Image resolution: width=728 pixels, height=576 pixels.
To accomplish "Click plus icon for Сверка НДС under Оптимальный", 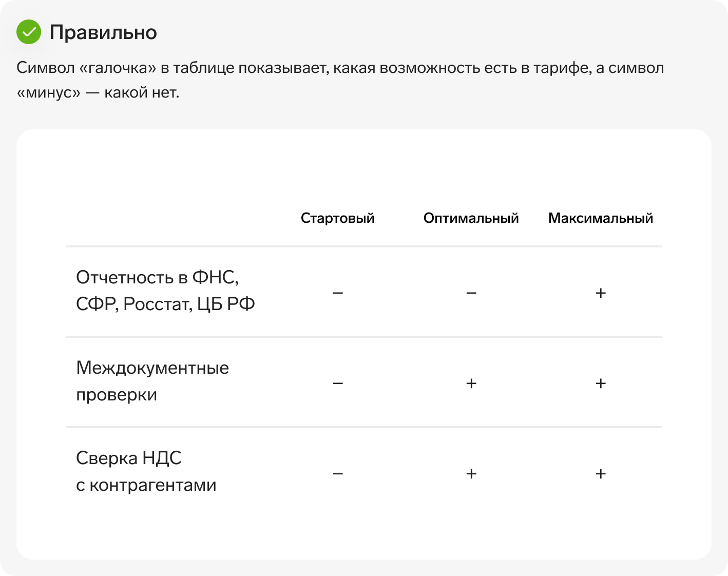I will click(471, 474).
